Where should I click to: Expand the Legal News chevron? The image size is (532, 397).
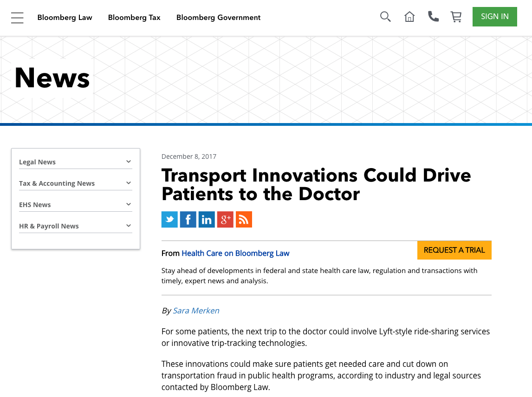point(129,162)
